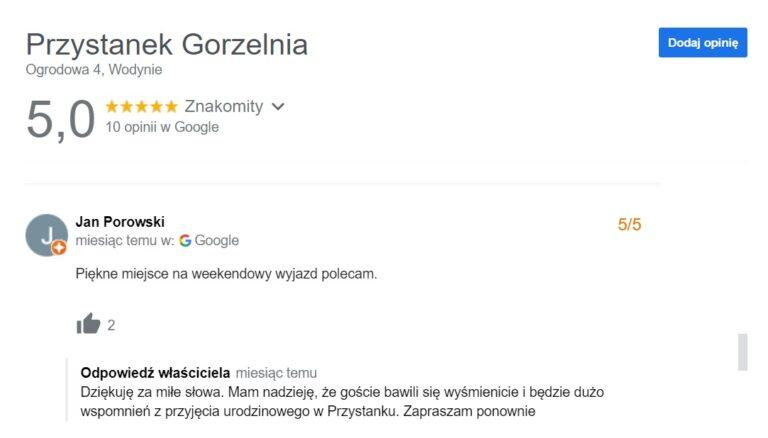Open Jan Porowski's avatar picture
768x438 pixels.
(45, 234)
